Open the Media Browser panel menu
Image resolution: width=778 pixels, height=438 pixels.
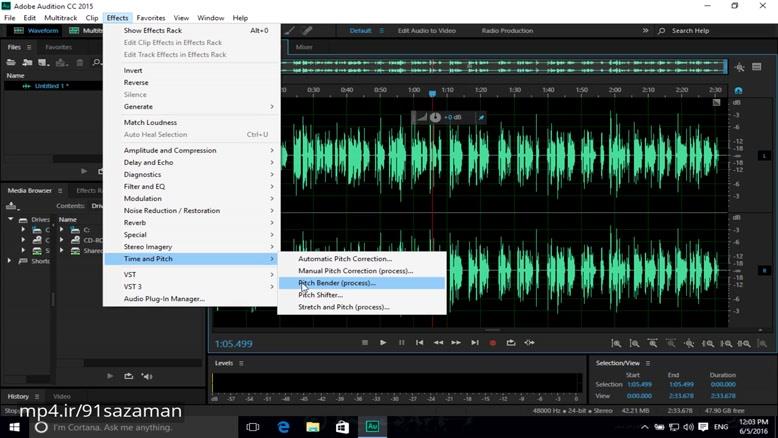click(60, 190)
